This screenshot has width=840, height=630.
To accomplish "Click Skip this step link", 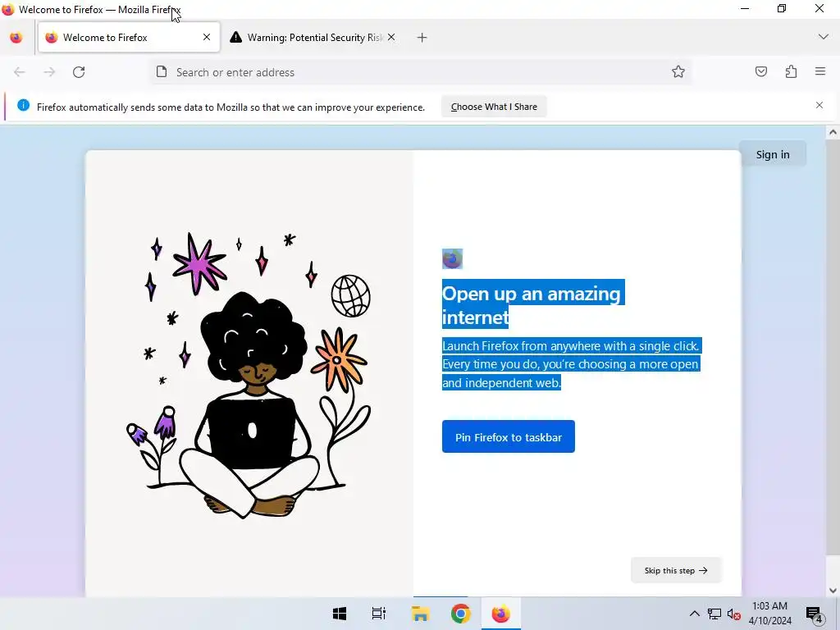I will tap(676, 571).
